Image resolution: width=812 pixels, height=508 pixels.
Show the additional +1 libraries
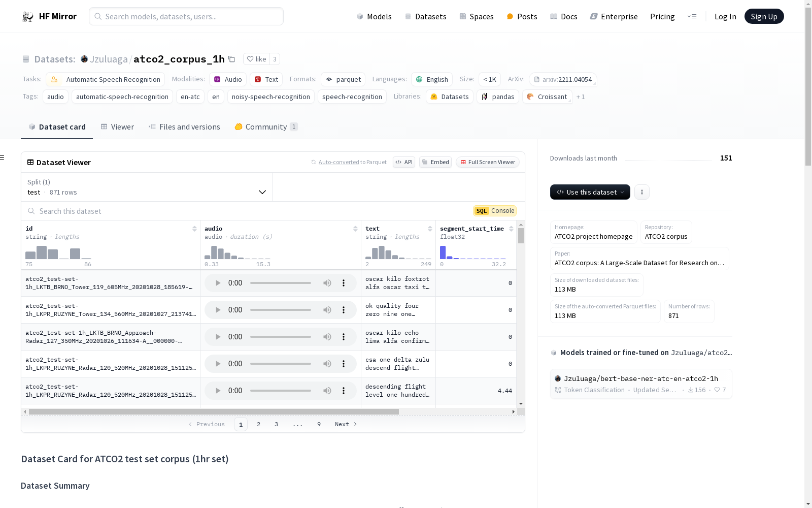(x=581, y=97)
